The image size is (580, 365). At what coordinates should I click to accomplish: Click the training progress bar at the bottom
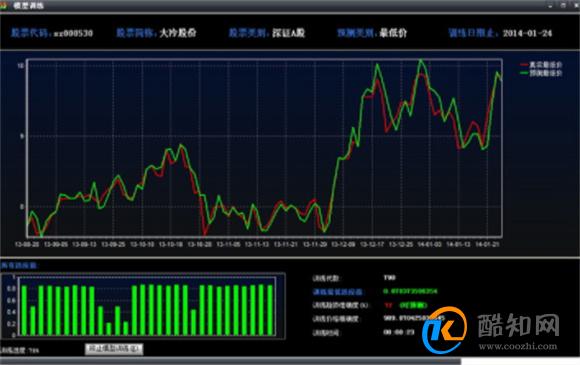point(231,361)
